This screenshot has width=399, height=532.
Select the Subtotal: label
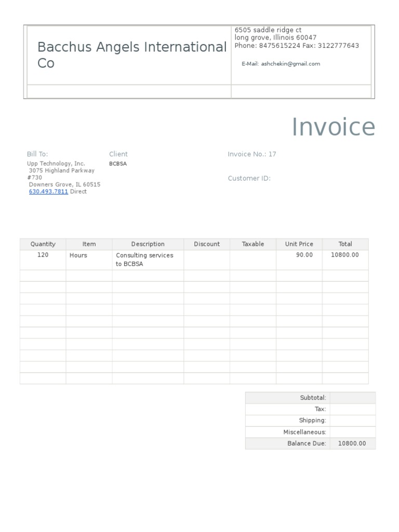313,397
